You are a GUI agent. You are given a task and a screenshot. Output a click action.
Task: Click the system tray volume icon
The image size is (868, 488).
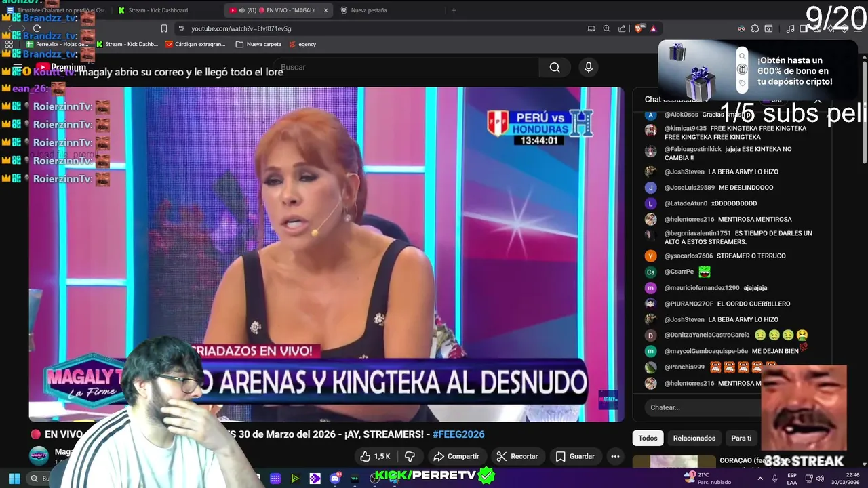[820, 479]
